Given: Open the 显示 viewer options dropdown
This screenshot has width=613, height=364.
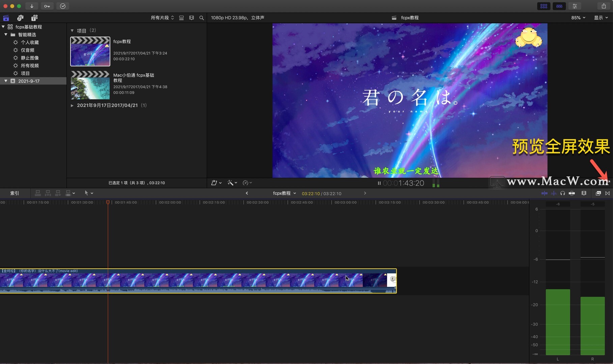Looking at the screenshot, I should click(601, 18).
